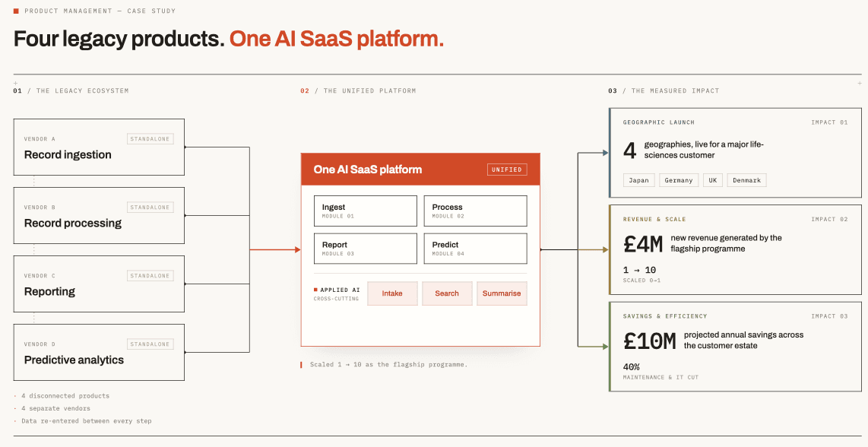Click 'projected annual savings across the customer estate'
The image size is (868, 447).
[x=743, y=340]
